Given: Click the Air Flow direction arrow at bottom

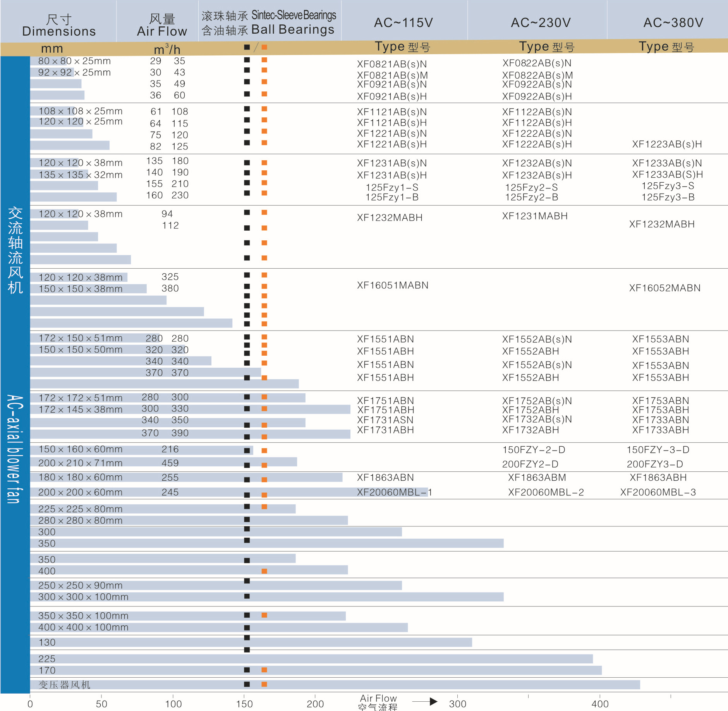Looking at the screenshot, I should 425,701.
